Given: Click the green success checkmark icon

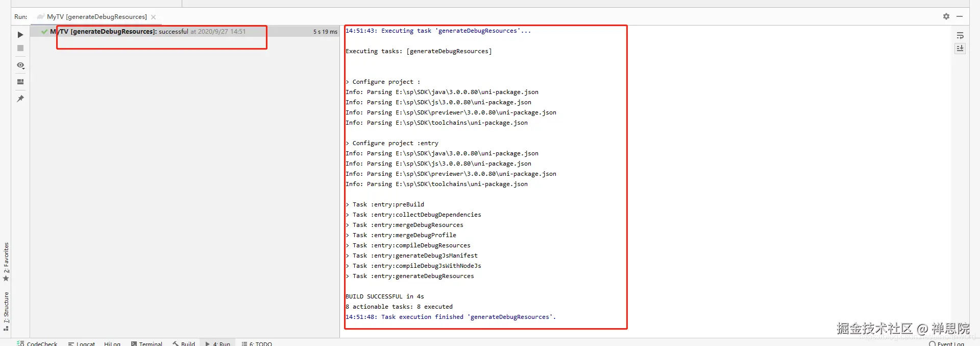Looking at the screenshot, I should [44, 32].
